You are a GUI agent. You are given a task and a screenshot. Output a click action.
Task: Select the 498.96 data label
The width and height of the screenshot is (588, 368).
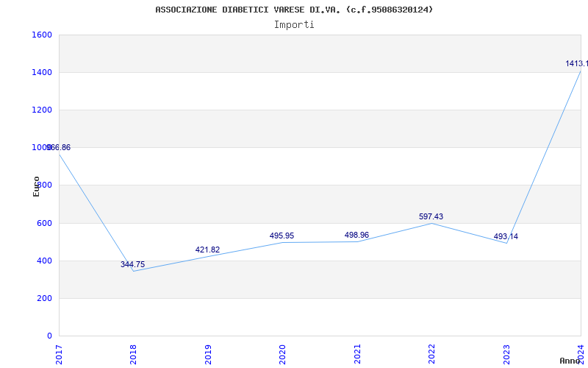coord(356,236)
